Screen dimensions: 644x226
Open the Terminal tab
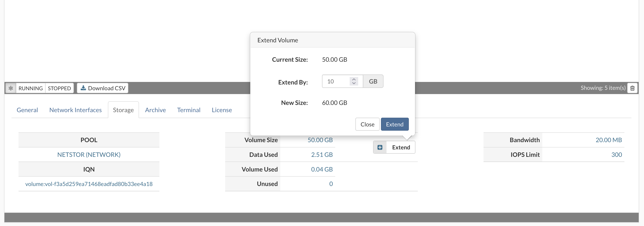pos(189,110)
